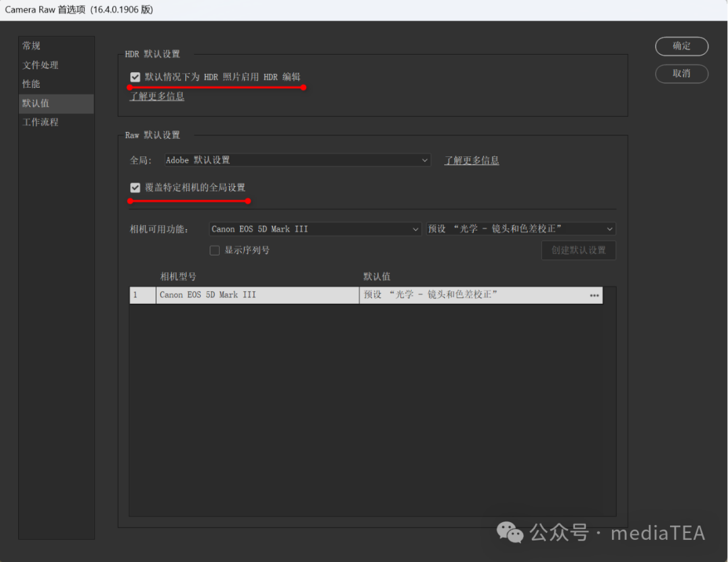Switch to the 性能 section
This screenshot has width=728, height=562.
pyautogui.click(x=56, y=84)
